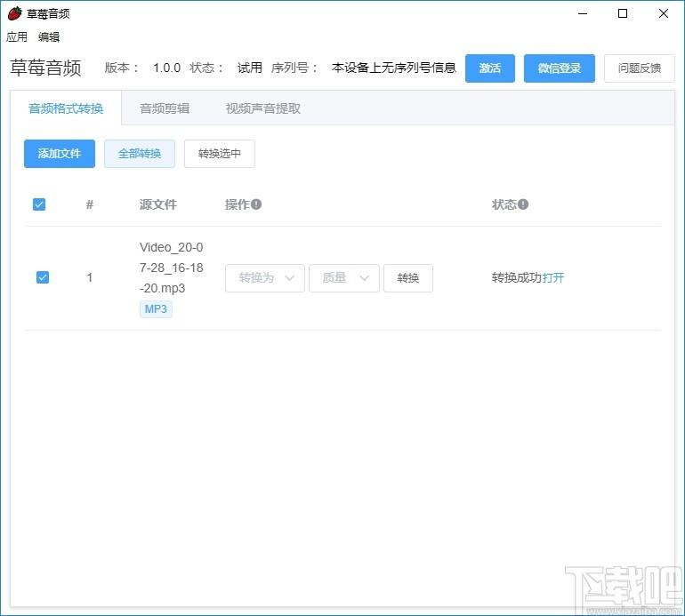Switch to the 音频格式转换 tab
Viewport: 685px width, 616px height.
[66, 108]
